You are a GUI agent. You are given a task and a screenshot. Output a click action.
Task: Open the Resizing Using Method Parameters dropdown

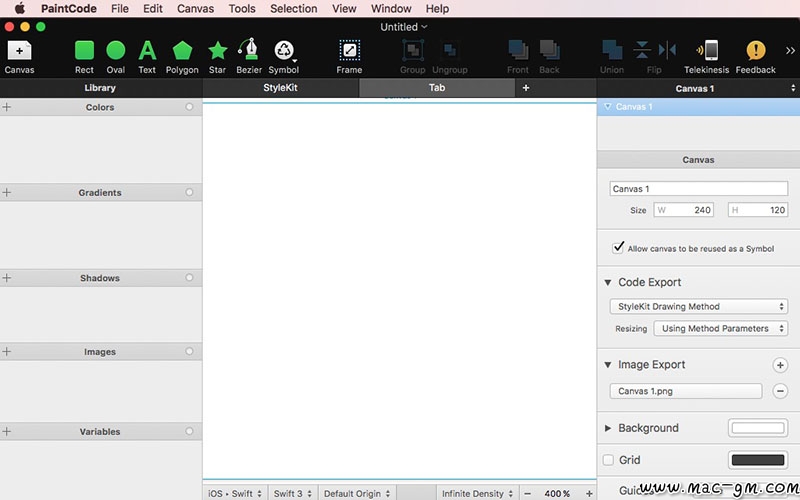720,329
